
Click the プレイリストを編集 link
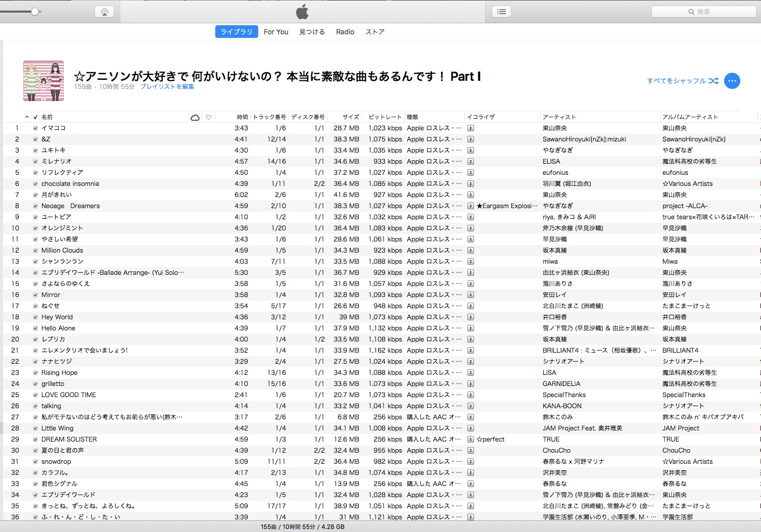click(167, 87)
